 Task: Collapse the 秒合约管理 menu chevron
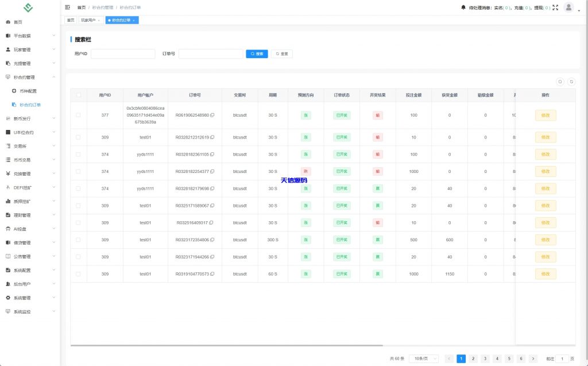pyautogui.click(x=53, y=77)
